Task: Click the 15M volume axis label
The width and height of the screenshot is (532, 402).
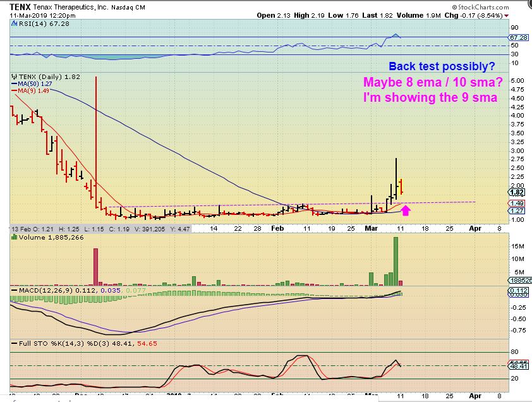Action: pyautogui.click(x=517, y=247)
